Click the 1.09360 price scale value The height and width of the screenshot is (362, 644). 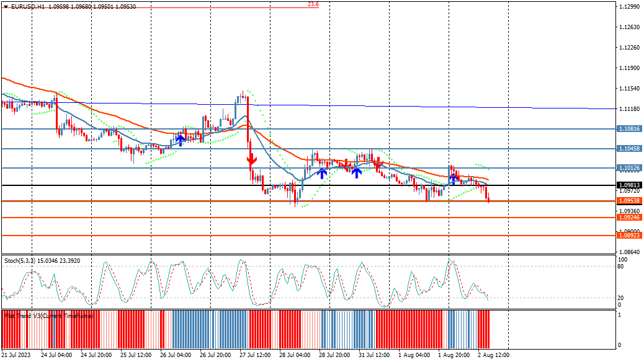[x=630, y=211]
